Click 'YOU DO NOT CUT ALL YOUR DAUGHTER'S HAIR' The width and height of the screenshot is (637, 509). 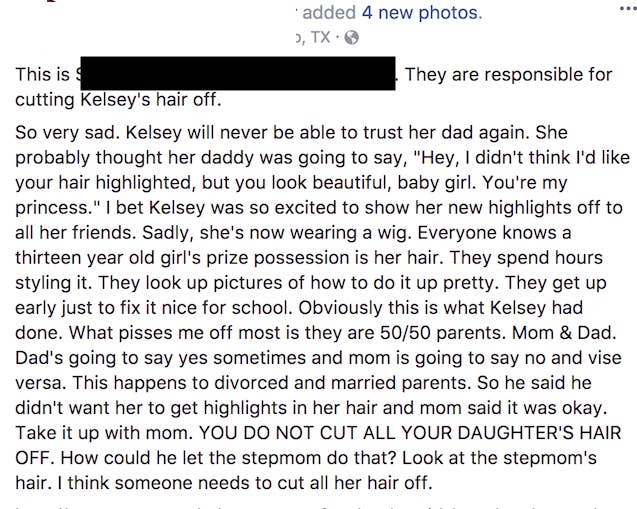[x=410, y=433]
